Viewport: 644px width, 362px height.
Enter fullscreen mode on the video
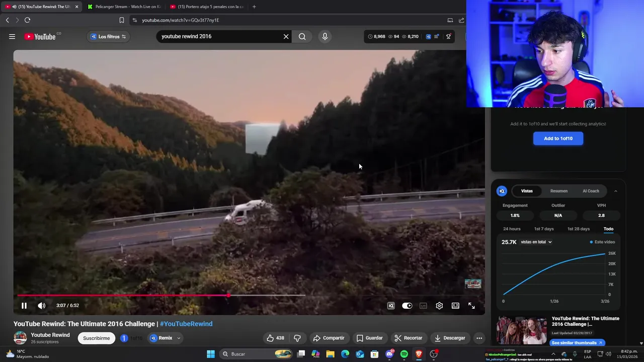point(471,306)
